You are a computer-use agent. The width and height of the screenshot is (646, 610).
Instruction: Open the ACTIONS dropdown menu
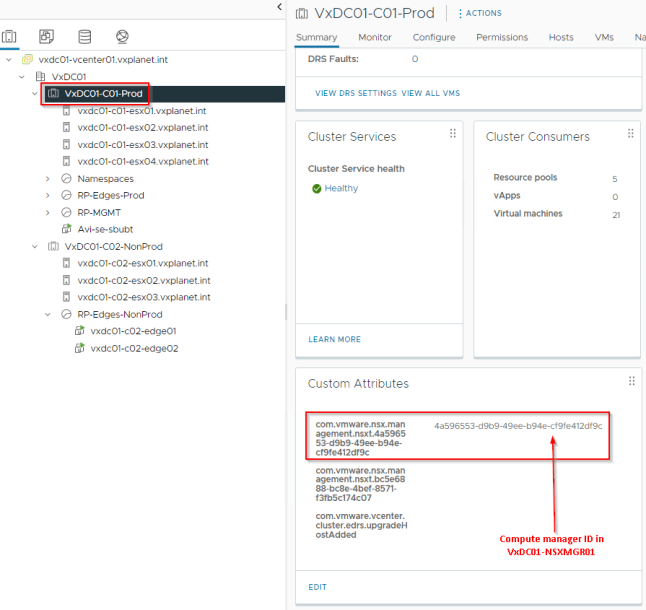(x=480, y=13)
